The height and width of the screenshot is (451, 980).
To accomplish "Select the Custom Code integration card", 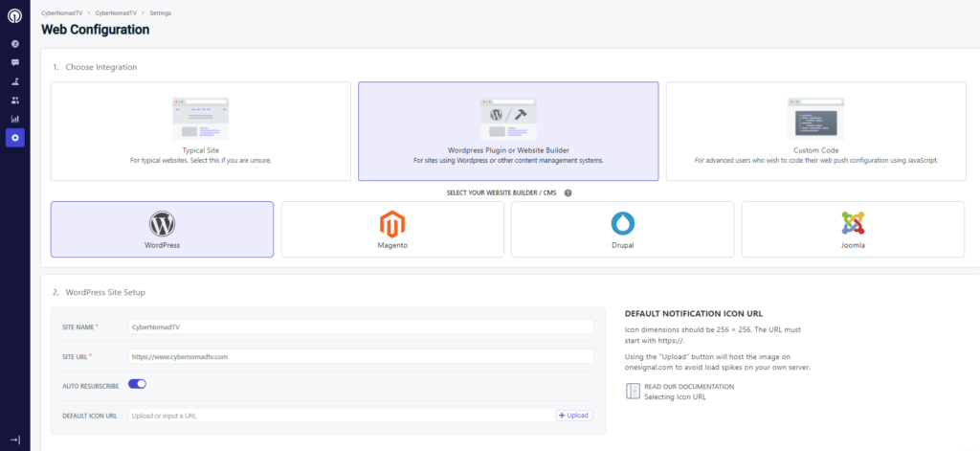I will coord(815,131).
